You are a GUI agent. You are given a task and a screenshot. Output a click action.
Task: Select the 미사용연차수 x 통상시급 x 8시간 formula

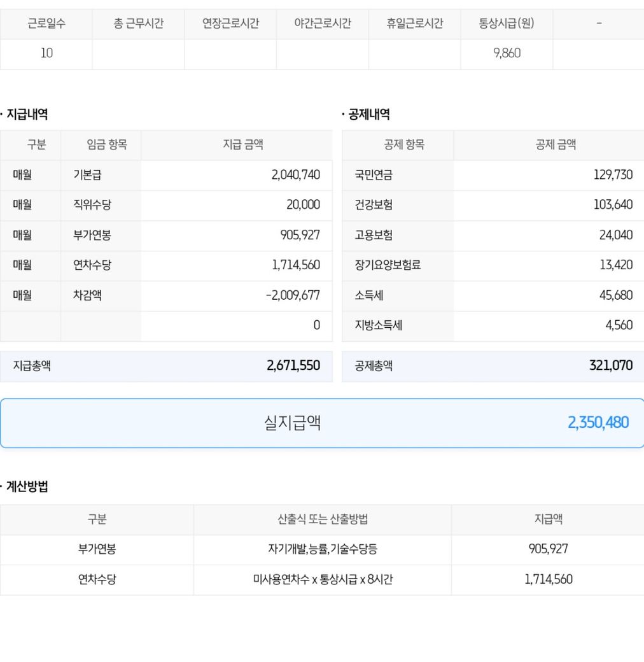click(x=323, y=580)
